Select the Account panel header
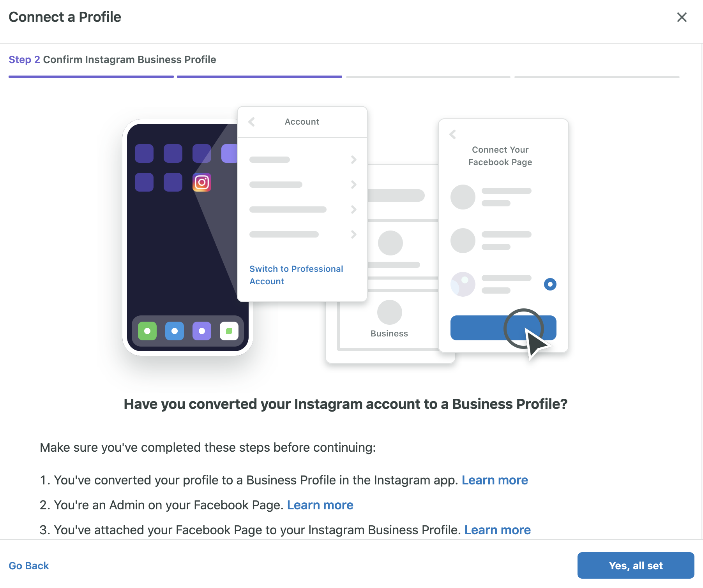Viewport: 703px width, 588px height. [302, 121]
